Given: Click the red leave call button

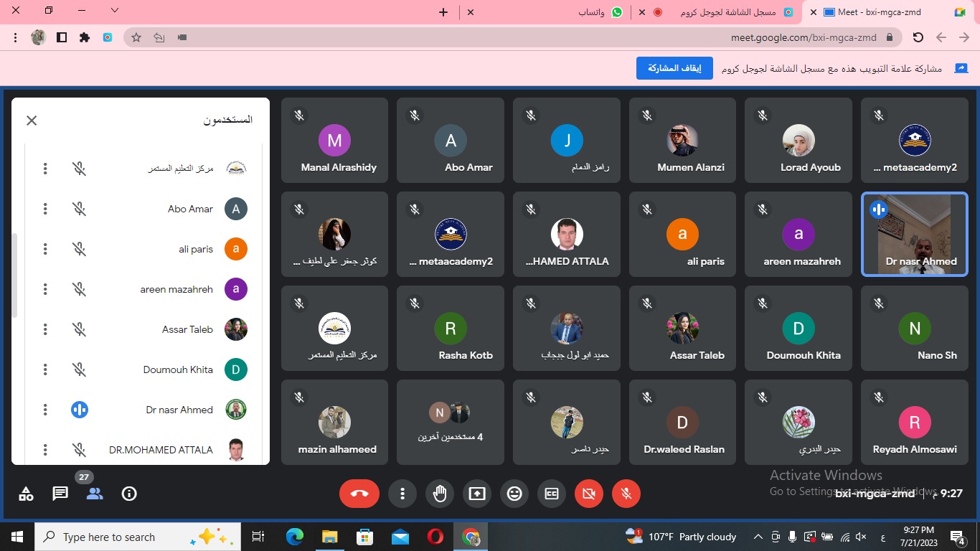Looking at the screenshot, I should click(359, 494).
